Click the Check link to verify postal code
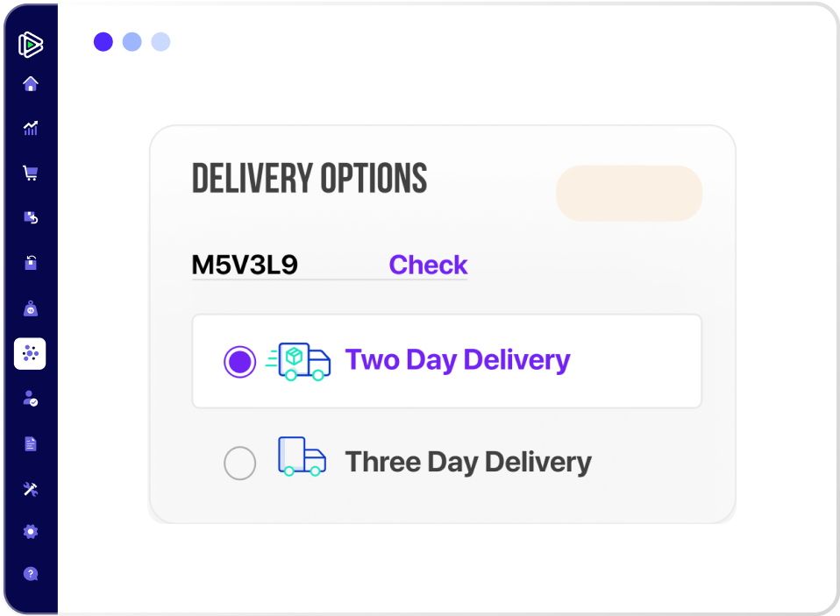 click(428, 265)
